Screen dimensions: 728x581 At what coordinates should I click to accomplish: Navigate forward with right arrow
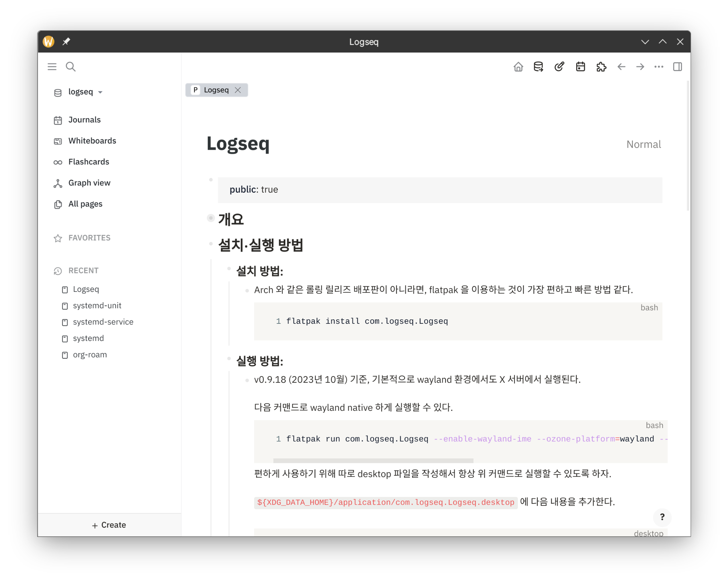click(640, 67)
